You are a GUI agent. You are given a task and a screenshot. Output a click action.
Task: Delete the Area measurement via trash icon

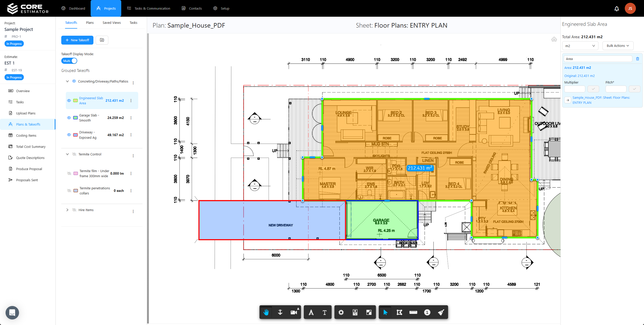pos(638,58)
